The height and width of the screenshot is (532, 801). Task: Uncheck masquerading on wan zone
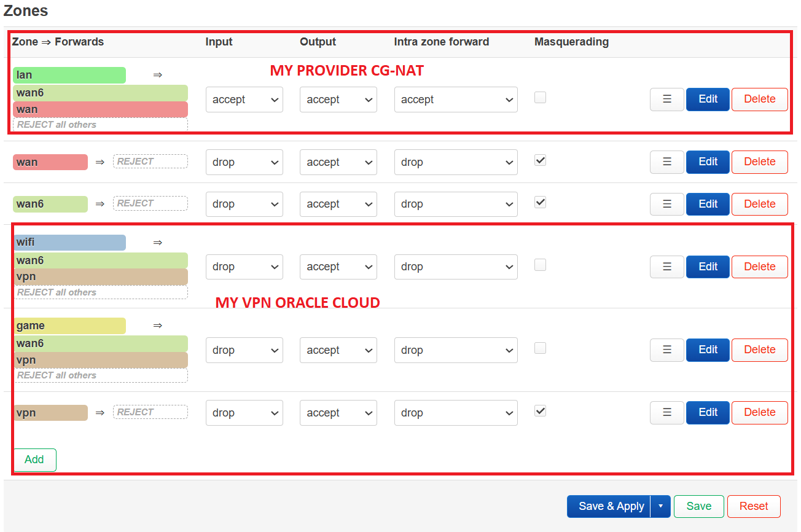[x=540, y=160]
